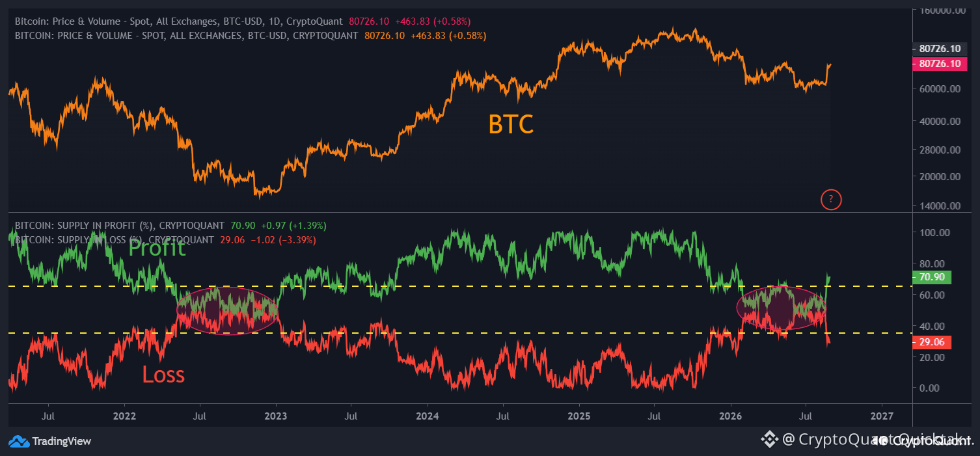Click the 2027 time axis label
Screen dimensions: 980x456
click(882, 415)
